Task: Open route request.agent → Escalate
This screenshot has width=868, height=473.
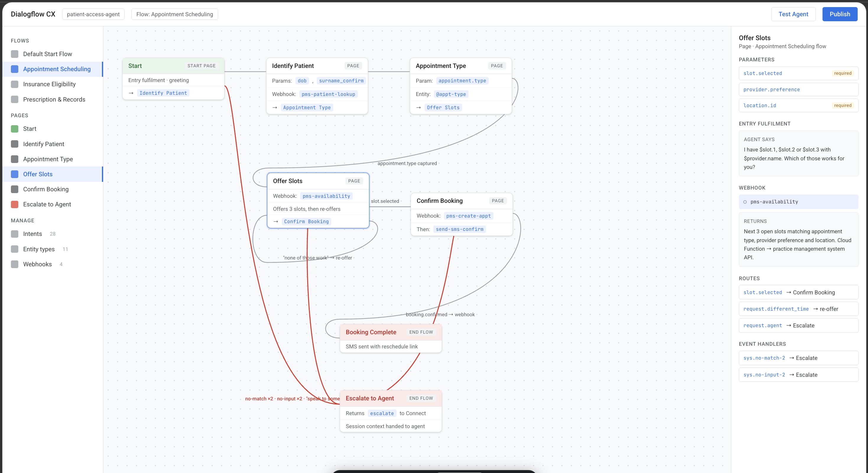Action: click(798, 326)
